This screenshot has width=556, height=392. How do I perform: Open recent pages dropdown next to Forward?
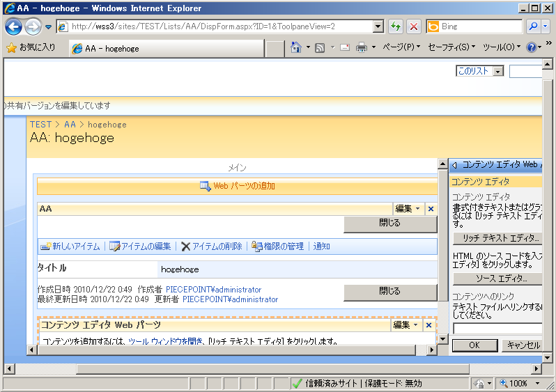(x=49, y=27)
